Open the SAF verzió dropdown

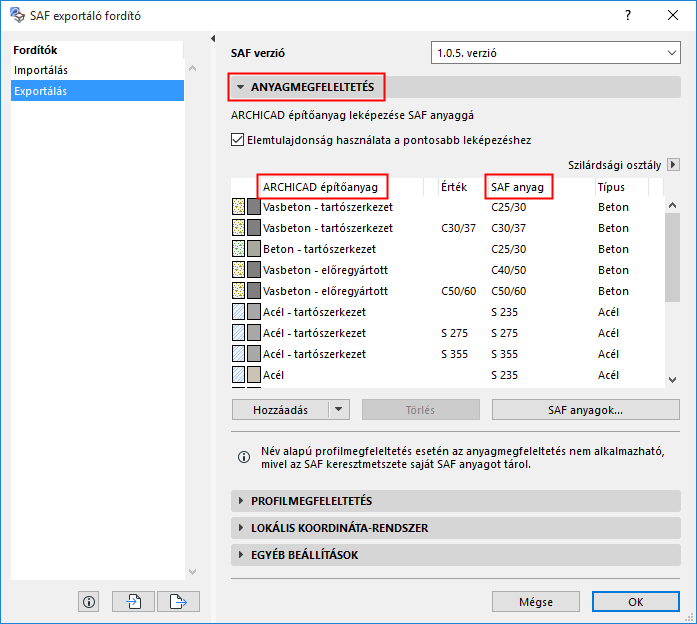point(556,53)
